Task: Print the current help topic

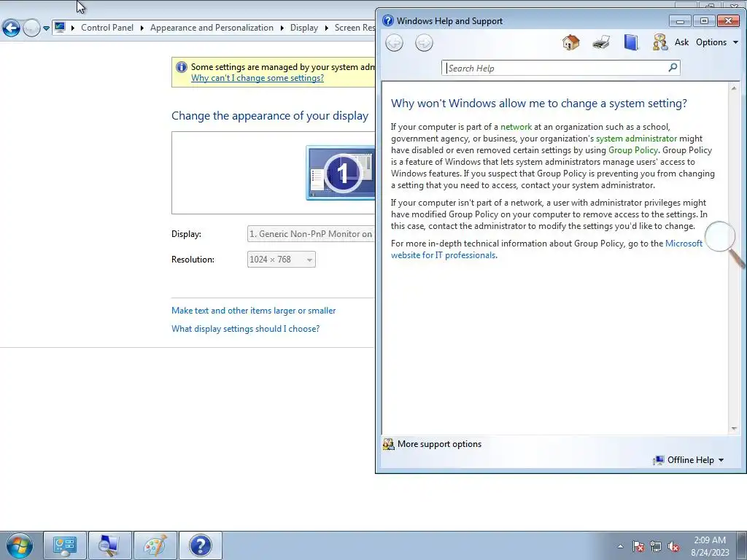Action: click(601, 42)
